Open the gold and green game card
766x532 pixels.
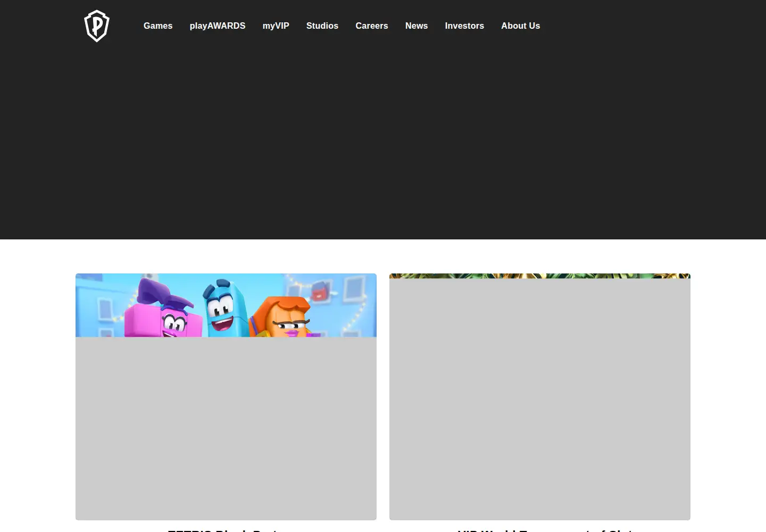coord(540,396)
